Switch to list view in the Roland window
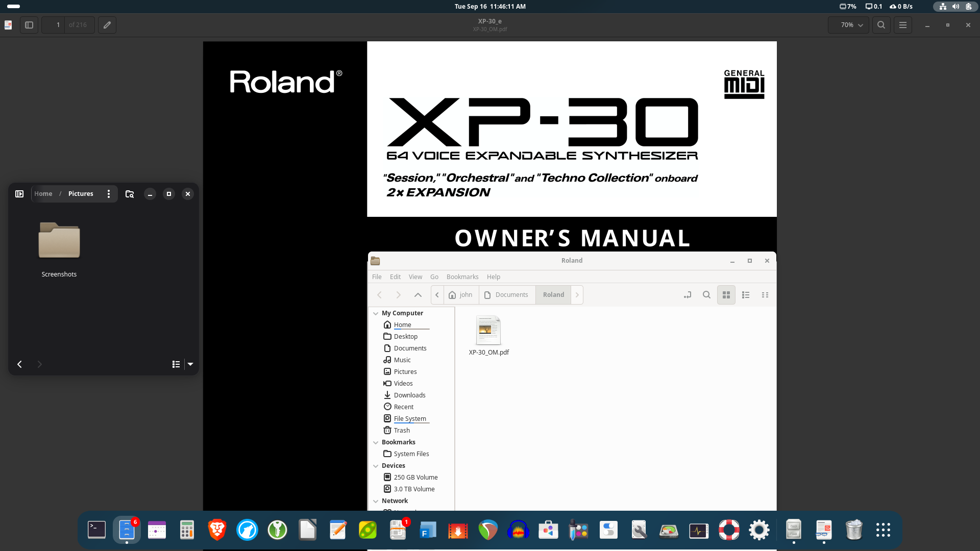 745,295
